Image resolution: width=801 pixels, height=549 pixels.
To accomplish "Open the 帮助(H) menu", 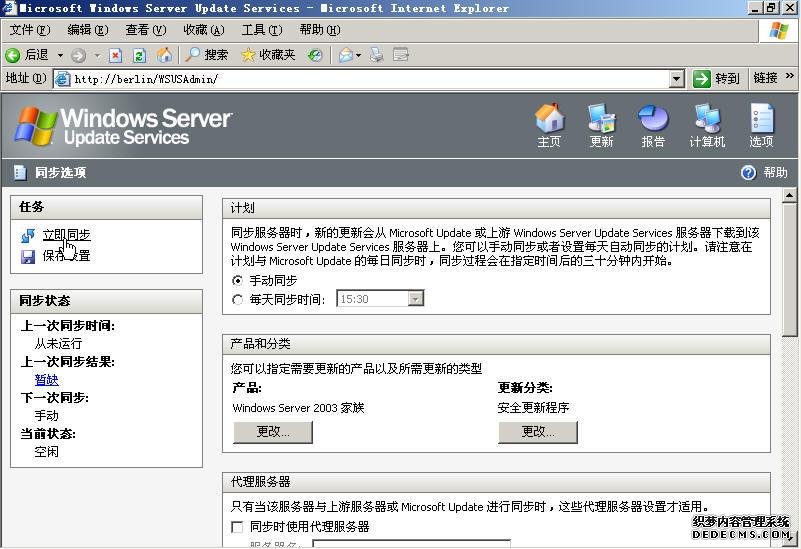I will coord(320,30).
